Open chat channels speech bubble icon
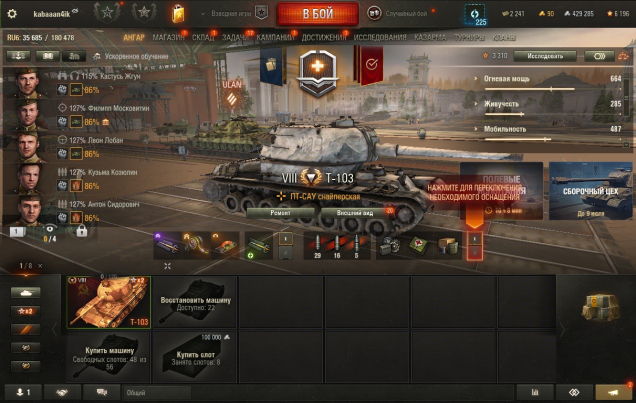 coord(101,392)
